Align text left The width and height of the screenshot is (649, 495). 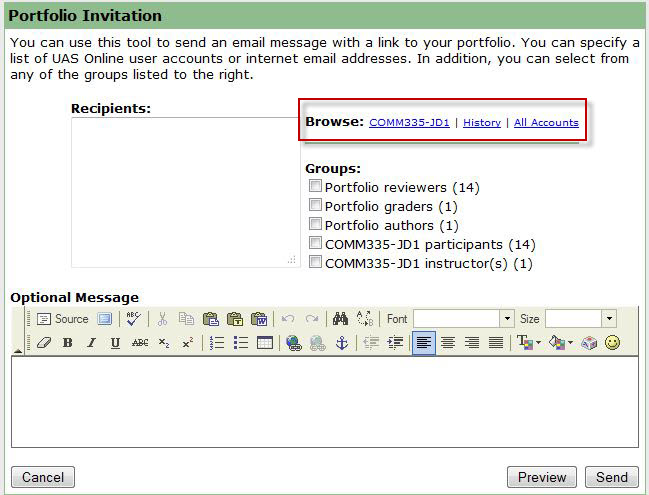pos(424,343)
